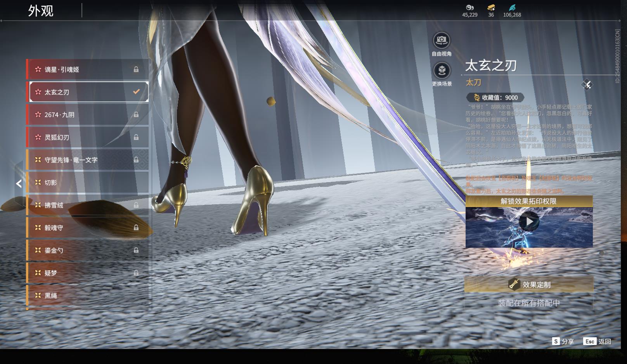This screenshot has height=364, width=627.
Task: Pick the 黑绳 weapon skin
Action: [x=88, y=295]
